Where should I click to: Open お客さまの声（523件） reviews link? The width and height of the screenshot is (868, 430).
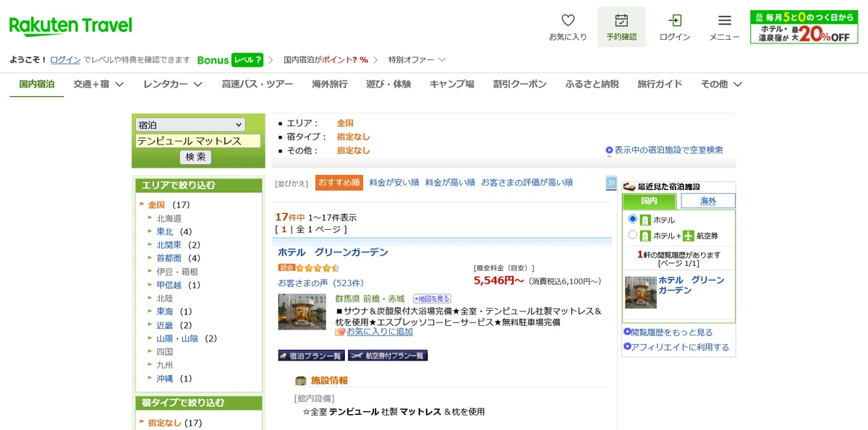point(320,283)
